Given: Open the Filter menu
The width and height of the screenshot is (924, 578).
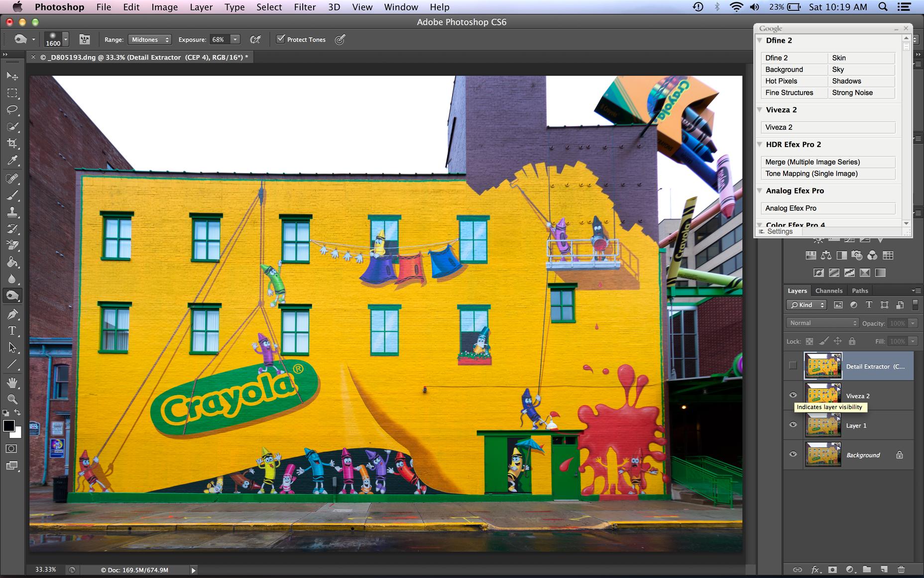Looking at the screenshot, I should (305, 7).
